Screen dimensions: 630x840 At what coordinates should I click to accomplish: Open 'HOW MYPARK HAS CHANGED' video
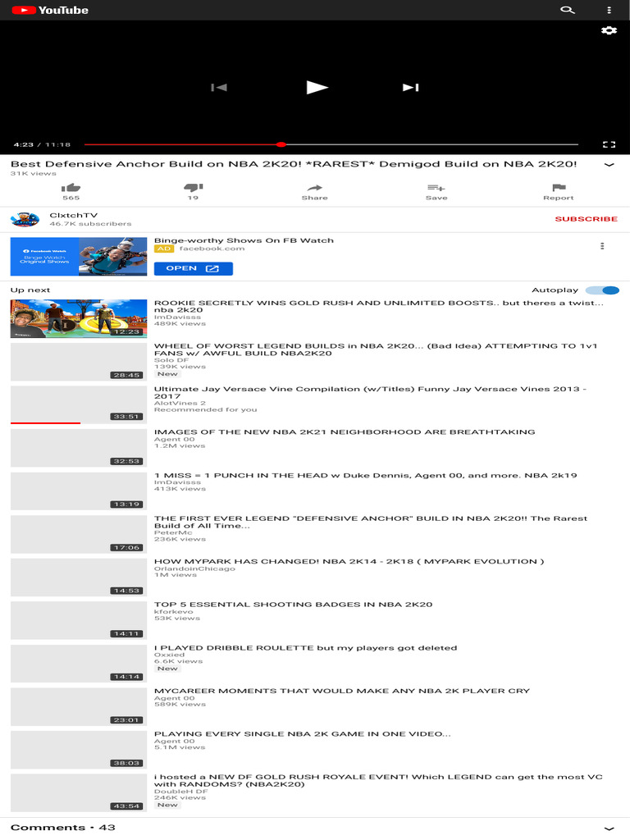349,561
